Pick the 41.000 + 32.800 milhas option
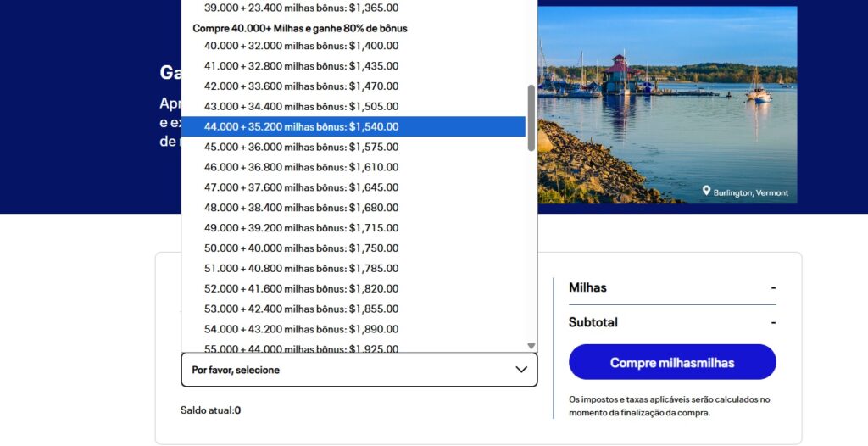The width and height of the screenshot is (868, 446). pos(301,66)
